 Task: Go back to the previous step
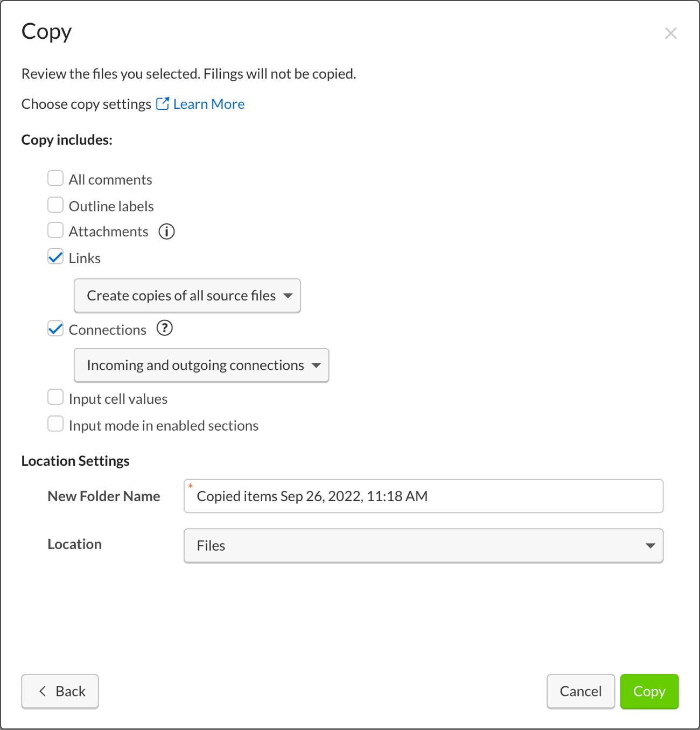(60, 691)
